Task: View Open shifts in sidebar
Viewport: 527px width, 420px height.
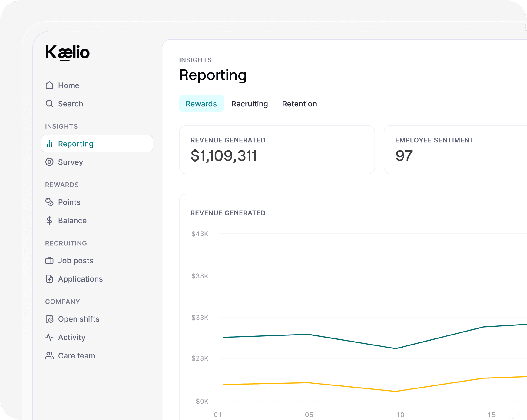Action: [x=72, y=319]
